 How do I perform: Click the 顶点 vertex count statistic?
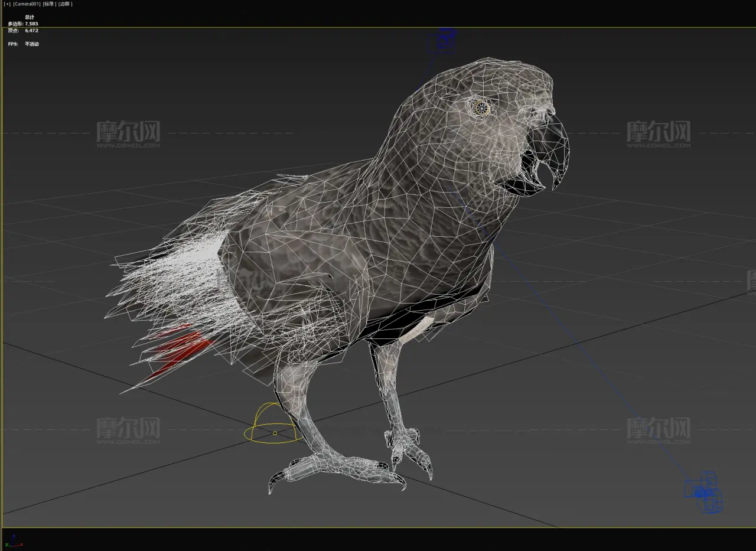23,30
